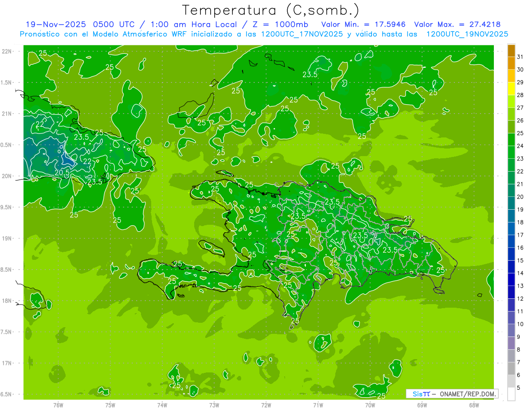This screenshot has height=411, width=532.
Task: Click the legend value "13" on the color scale
Action: tap(520, 286)
